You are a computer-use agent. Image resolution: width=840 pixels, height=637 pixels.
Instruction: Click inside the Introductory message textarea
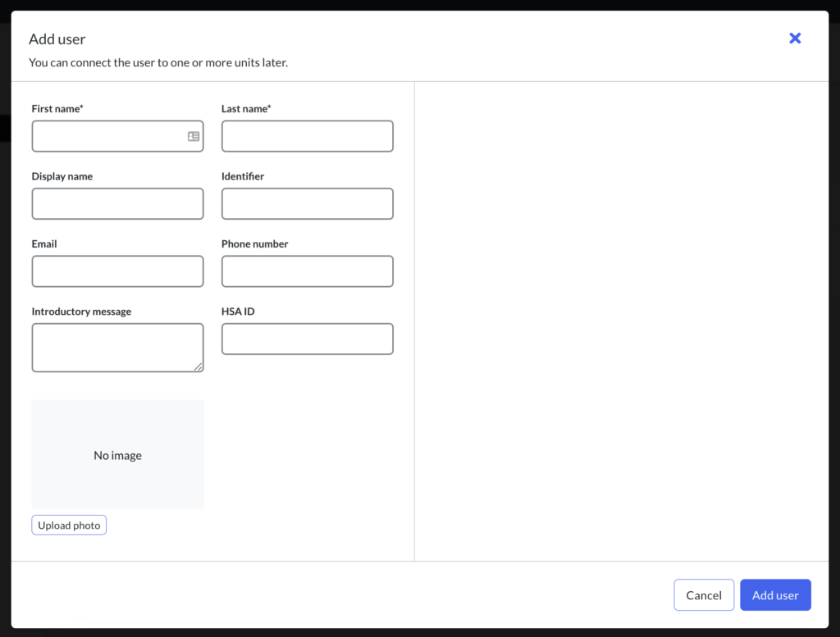click(x=117, y=348)
